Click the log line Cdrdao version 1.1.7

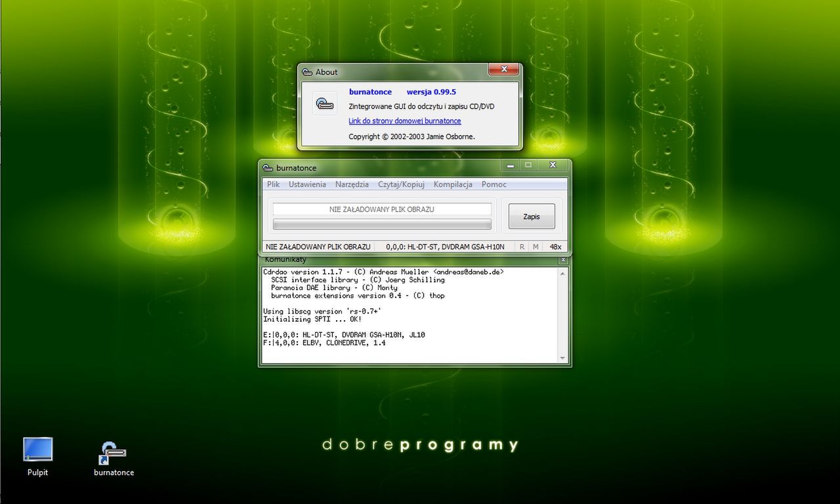click(383, 272)
